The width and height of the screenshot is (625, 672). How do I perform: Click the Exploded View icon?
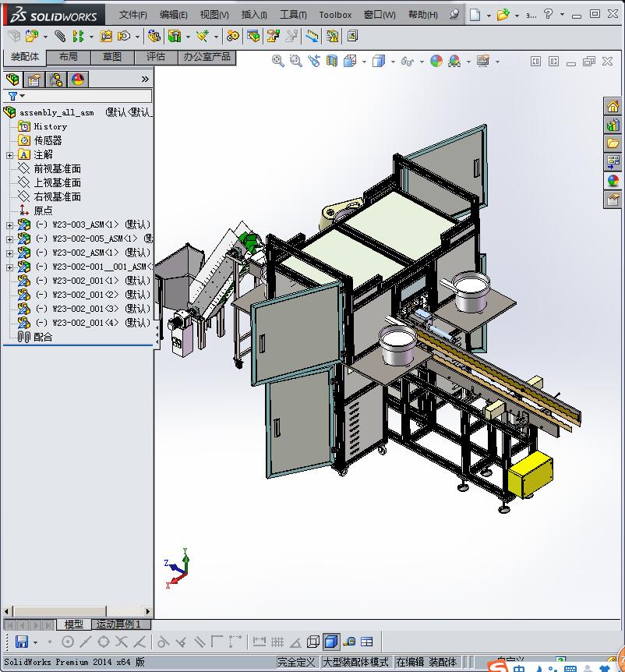[273, 36]
